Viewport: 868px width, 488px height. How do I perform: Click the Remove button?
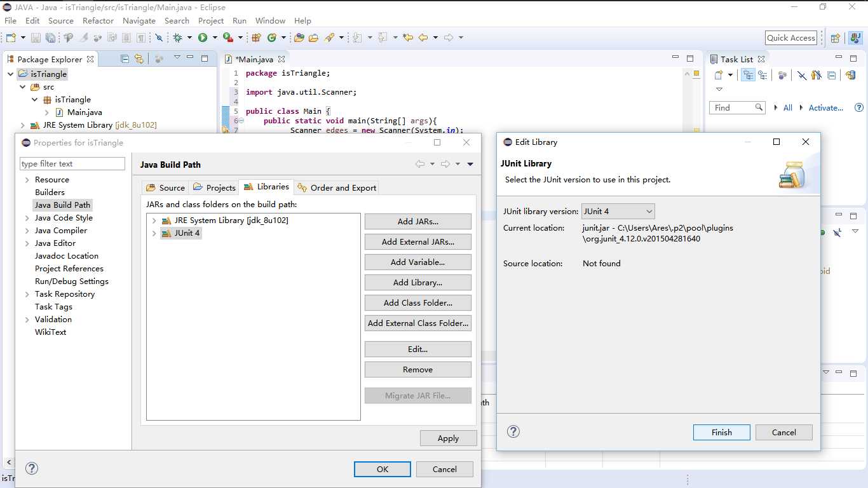[418, 369]
